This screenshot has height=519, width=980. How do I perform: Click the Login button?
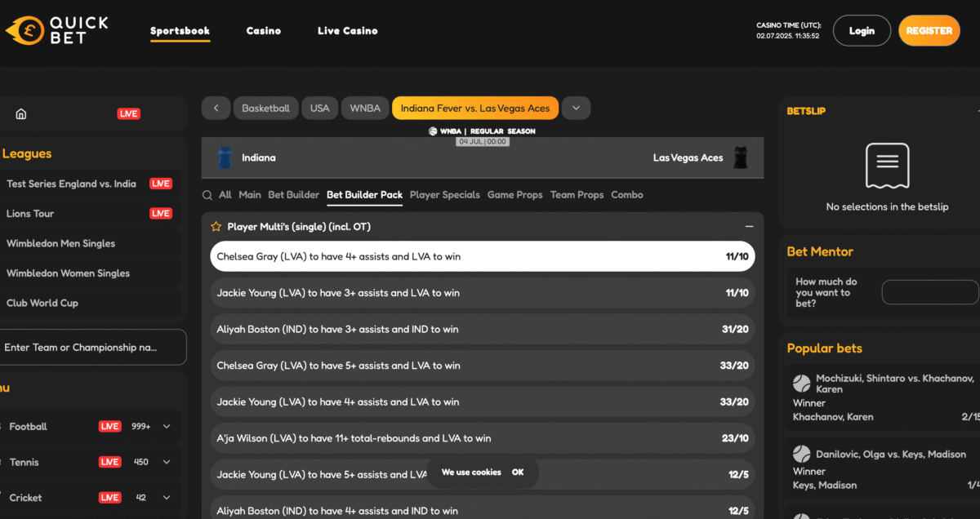[x=862, y=31]
